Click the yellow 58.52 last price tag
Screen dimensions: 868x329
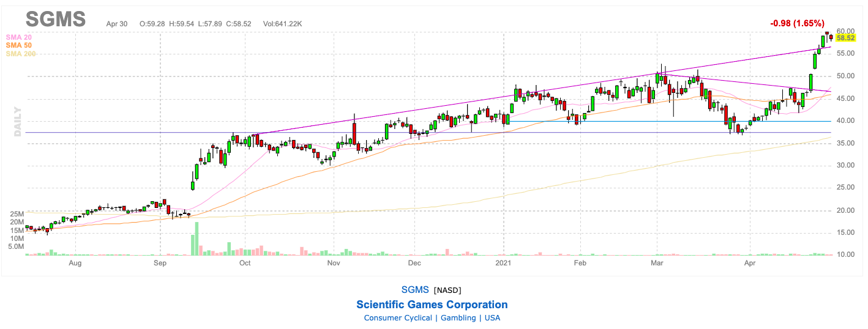(845, 37)
